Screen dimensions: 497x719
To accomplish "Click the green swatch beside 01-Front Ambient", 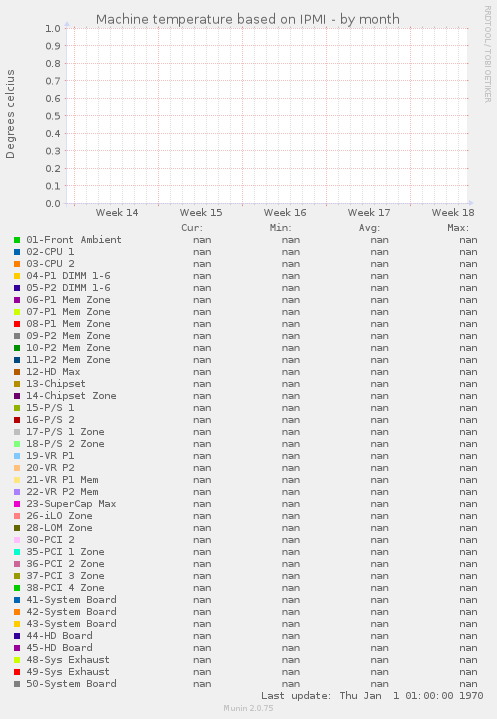I will point(17,240).
